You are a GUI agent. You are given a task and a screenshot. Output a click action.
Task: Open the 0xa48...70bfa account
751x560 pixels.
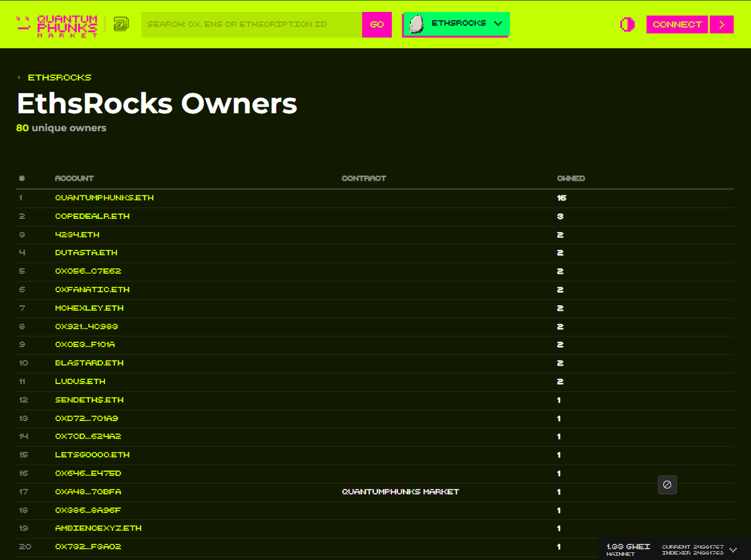click(88, 492)
